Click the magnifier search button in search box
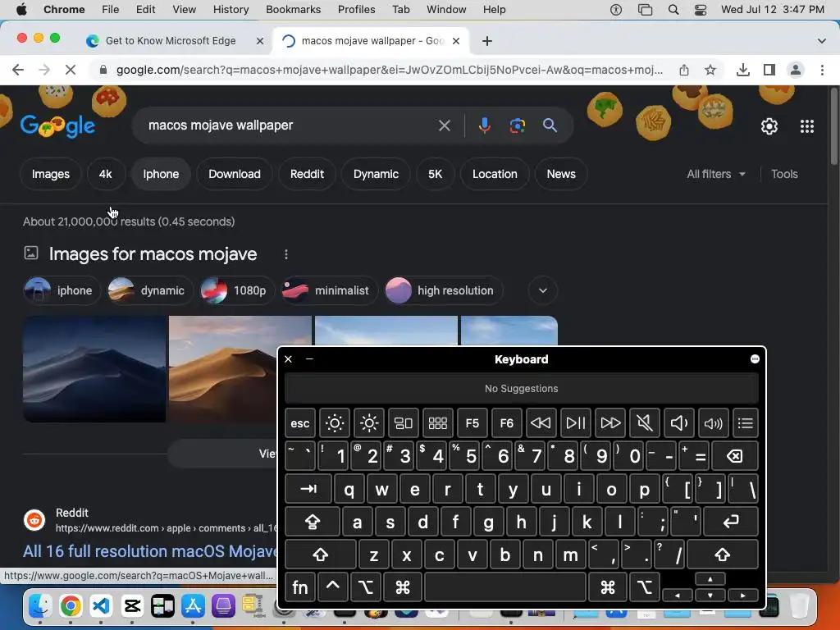 [x=550, y=126]
